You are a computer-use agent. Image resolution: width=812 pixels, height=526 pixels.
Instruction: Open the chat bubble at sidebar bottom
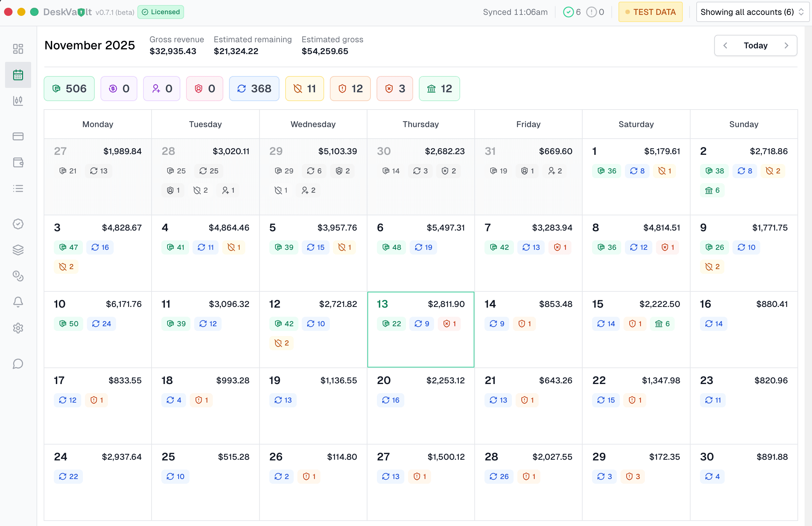[18, 364]
